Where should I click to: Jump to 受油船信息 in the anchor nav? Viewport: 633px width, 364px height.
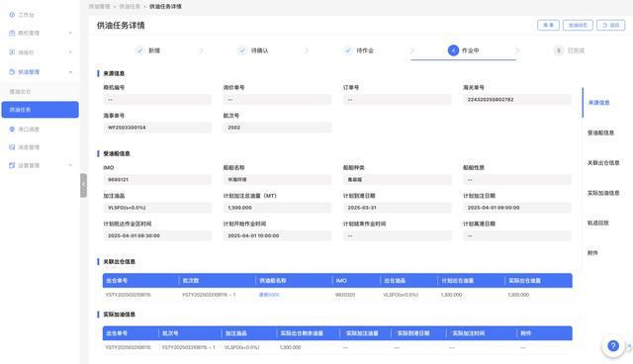(600, 133)
